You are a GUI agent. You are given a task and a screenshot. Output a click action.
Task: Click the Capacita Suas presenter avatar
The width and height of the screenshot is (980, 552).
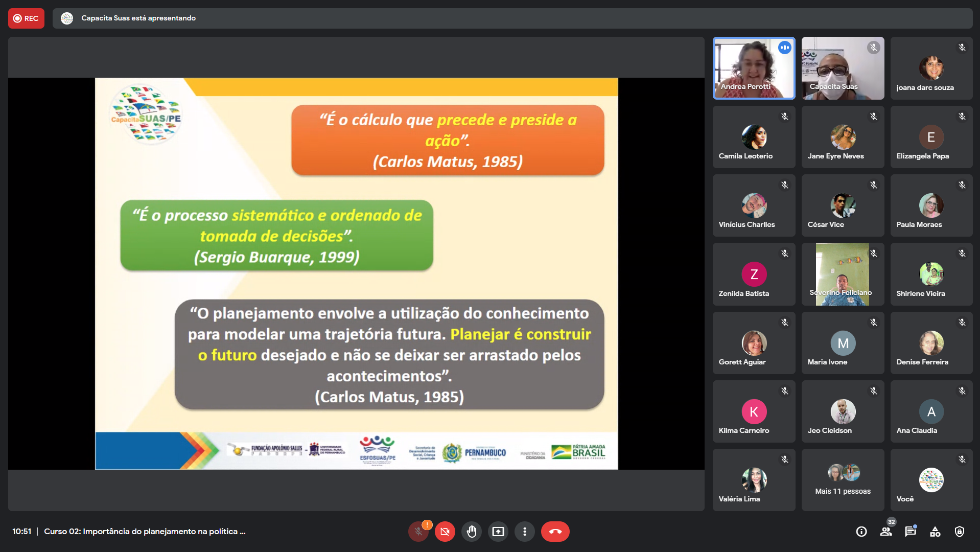click(x=67, y=18)
